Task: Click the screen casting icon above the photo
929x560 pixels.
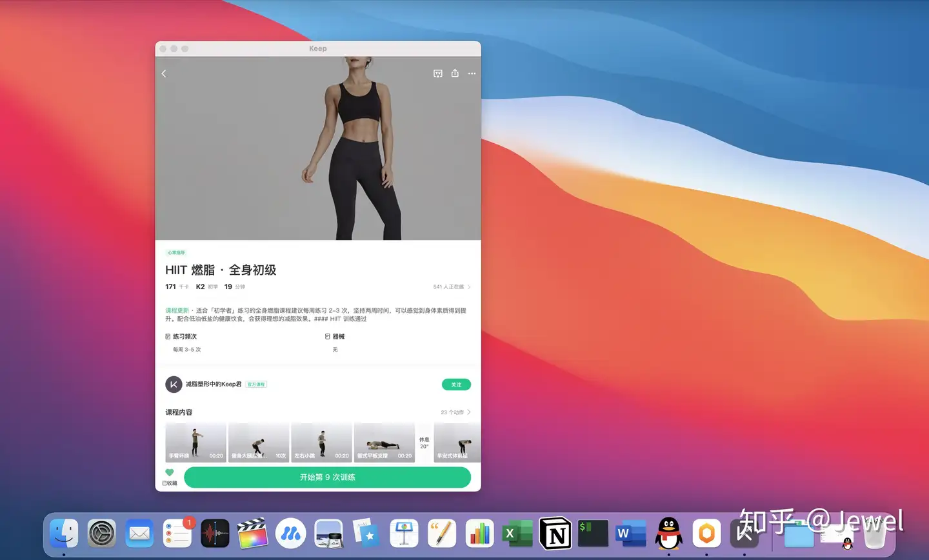Action: point(438,74)
